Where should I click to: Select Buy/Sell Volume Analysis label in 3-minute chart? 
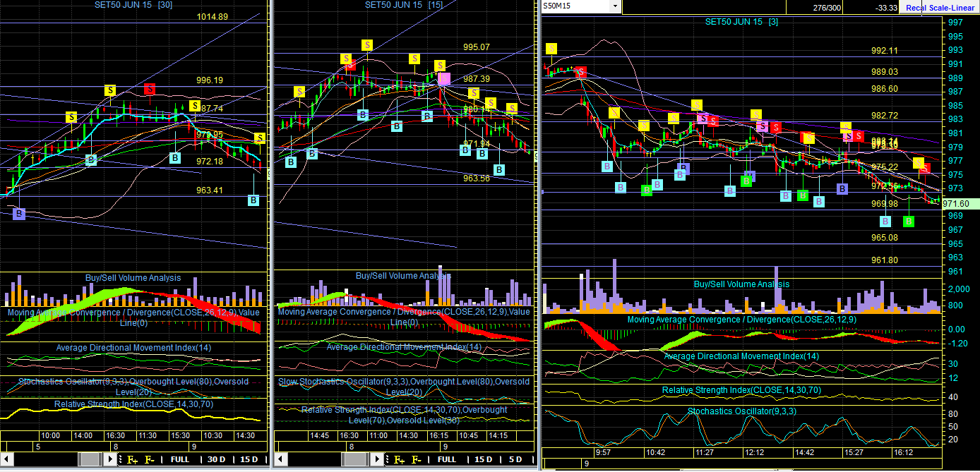(741, 284)
